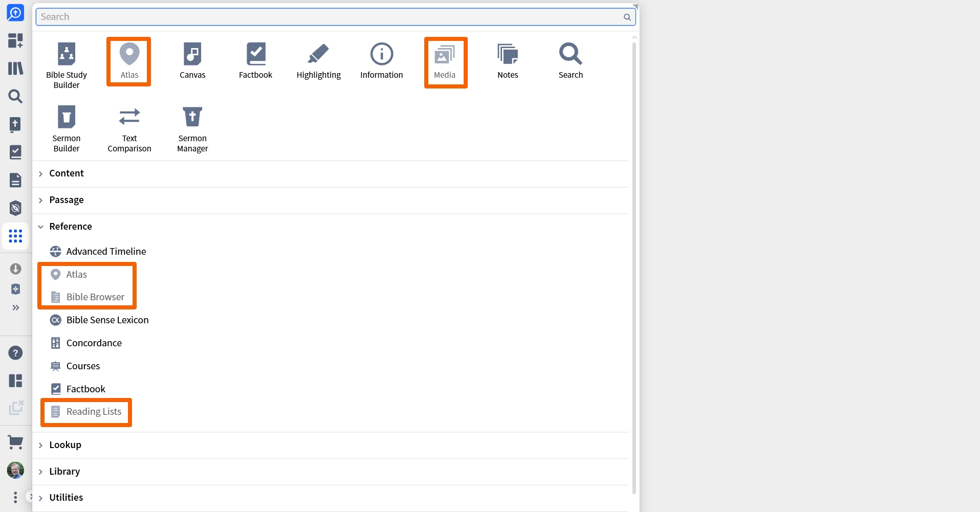Viewport: 980px width, 512px height.
Task: Open Concordance from Reference list
Action: 86,343
